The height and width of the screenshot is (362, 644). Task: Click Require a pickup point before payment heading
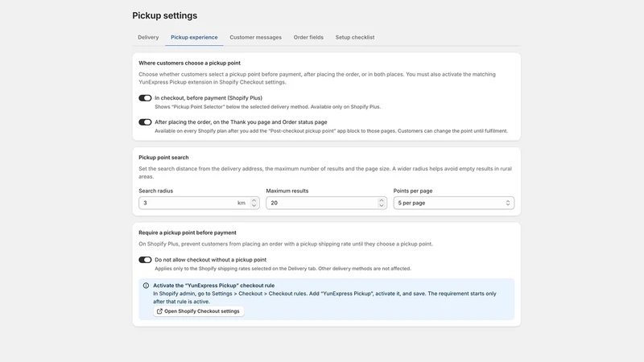pos(188,232)
